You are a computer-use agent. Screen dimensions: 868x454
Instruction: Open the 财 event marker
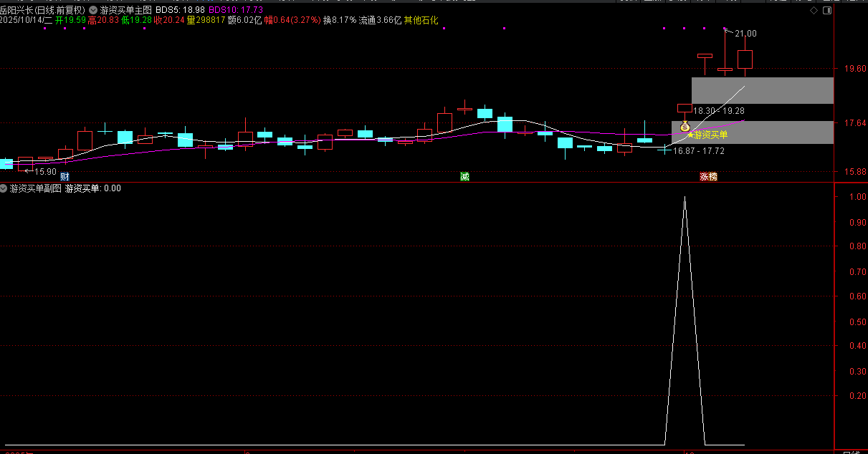click(x=65, y=176)
